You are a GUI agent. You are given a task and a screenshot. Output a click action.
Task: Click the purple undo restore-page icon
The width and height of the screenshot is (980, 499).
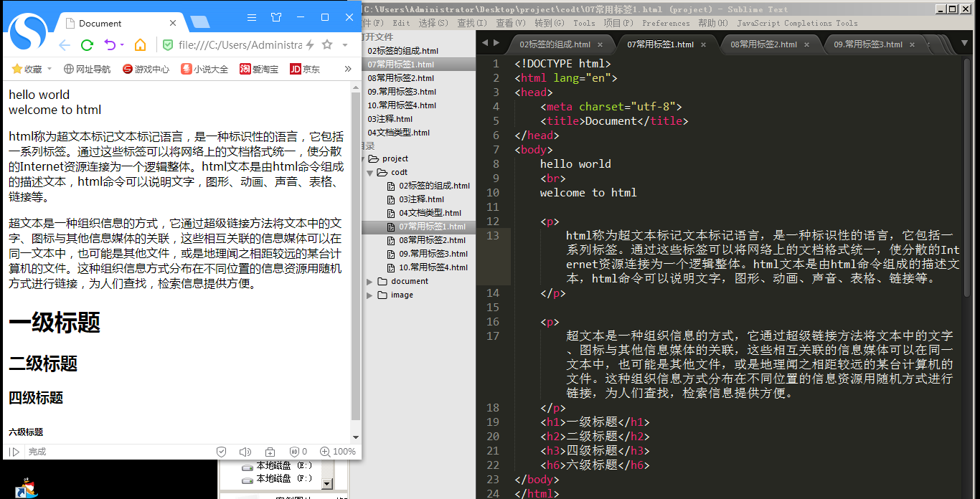(110, 45)
